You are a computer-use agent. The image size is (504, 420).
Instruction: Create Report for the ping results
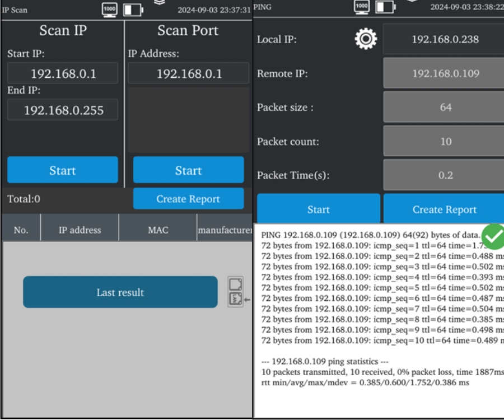444,209
